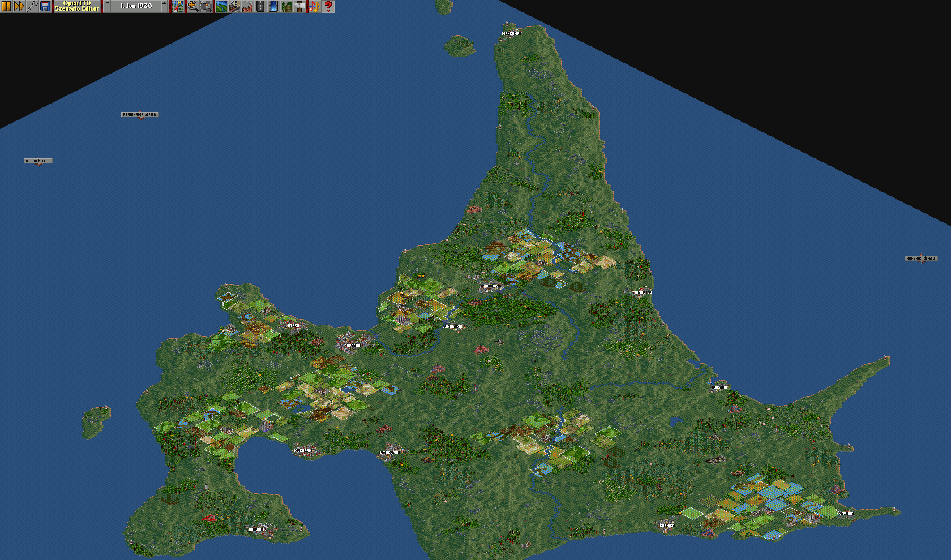The image size is (951, 560).
Task: Select the plant trees tool
Action: (x=287, y=6)
